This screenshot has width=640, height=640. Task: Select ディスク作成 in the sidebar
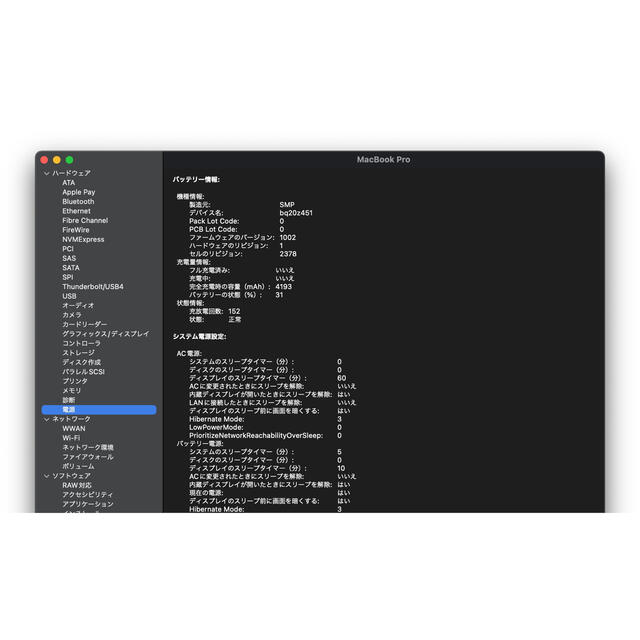click(x=82, y=362)
